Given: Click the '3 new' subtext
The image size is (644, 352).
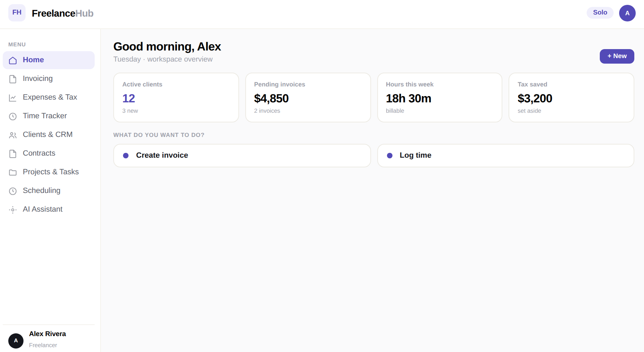Looking at the screenshot, I should click(x=130, y=111).
